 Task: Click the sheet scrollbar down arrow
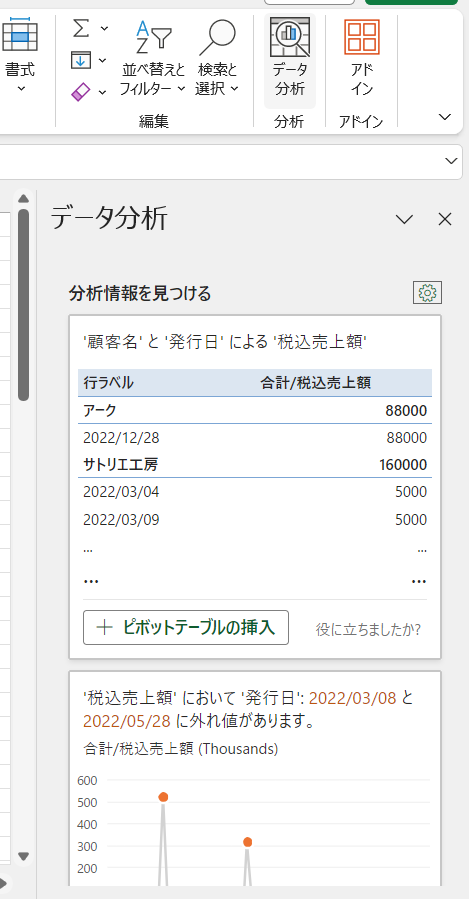23,857
